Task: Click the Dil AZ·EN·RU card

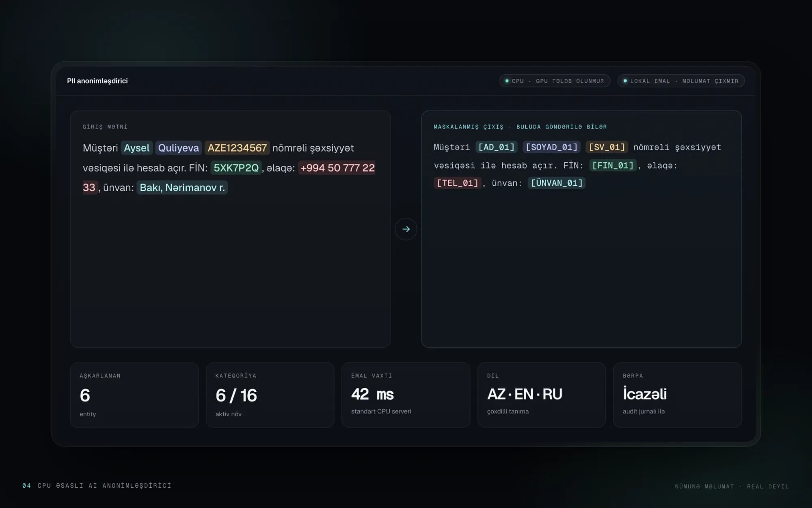Action: click(x=542, y=395)
